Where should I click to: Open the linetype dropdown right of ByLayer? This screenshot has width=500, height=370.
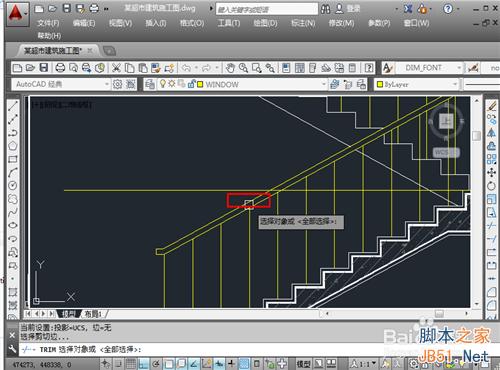tap(482, 84)
